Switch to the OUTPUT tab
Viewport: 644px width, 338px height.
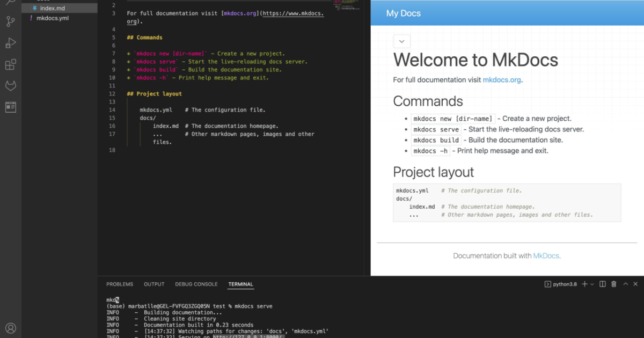(154, 284)
